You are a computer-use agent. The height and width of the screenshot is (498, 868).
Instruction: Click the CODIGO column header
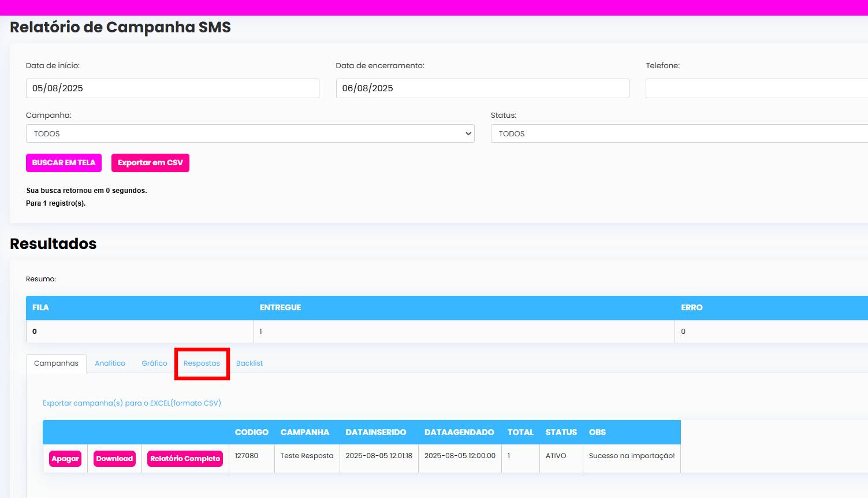click(252, 432)
